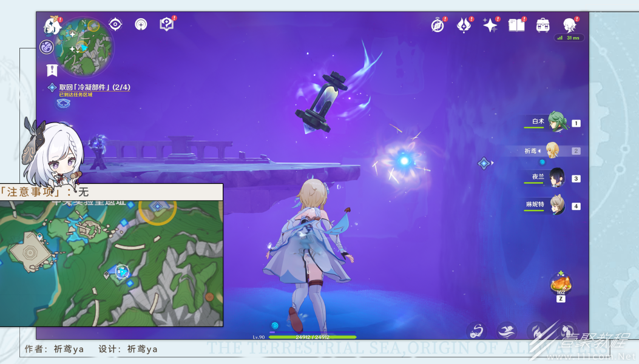This screenshot has width=639, height=364.
Task: Switch to party member 琳妮特
Action: point(556,206)
